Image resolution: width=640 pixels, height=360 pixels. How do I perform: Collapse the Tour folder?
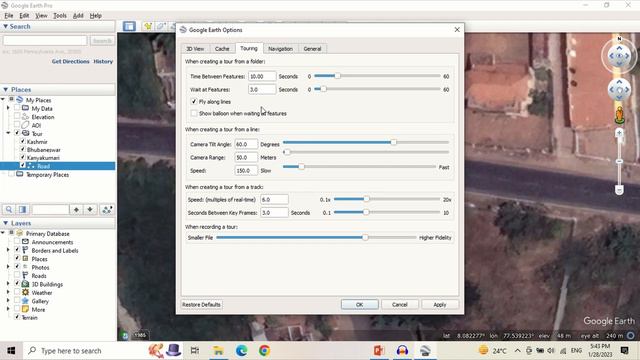pos(8,133)
